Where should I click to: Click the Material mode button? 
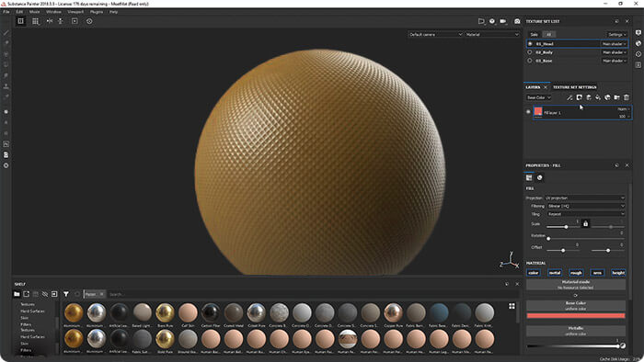[x=576, y=285]
